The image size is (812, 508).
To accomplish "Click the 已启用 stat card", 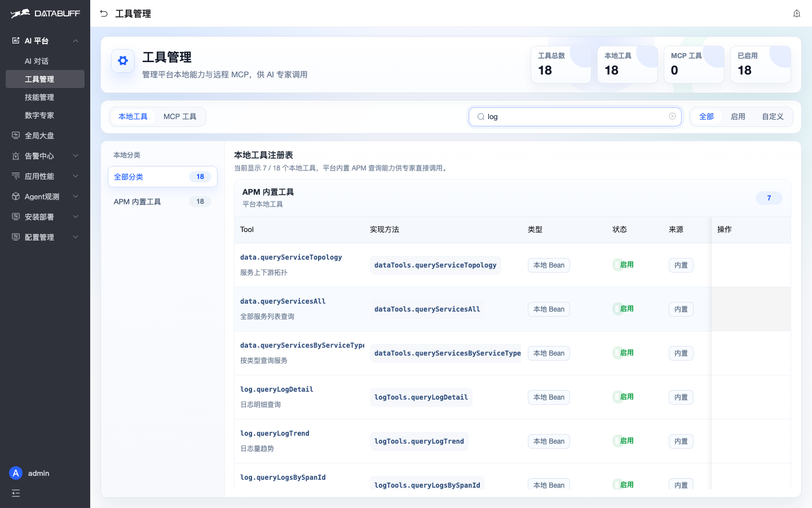I will pos(761,64).
